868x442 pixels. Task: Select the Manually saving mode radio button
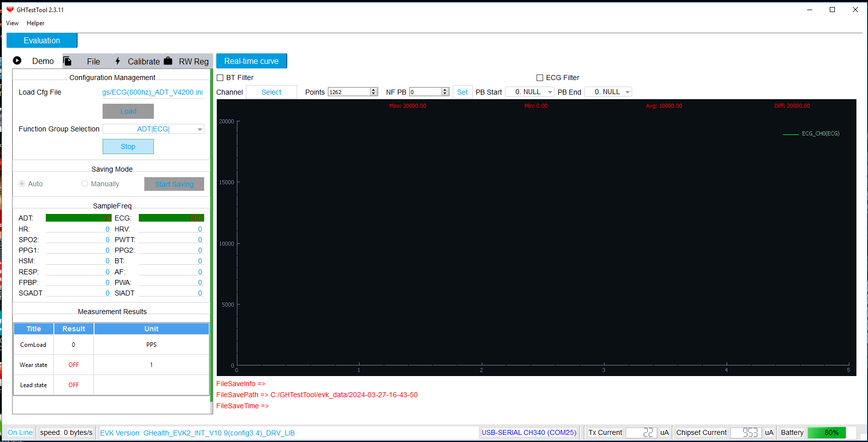click(x=84, y=184)
